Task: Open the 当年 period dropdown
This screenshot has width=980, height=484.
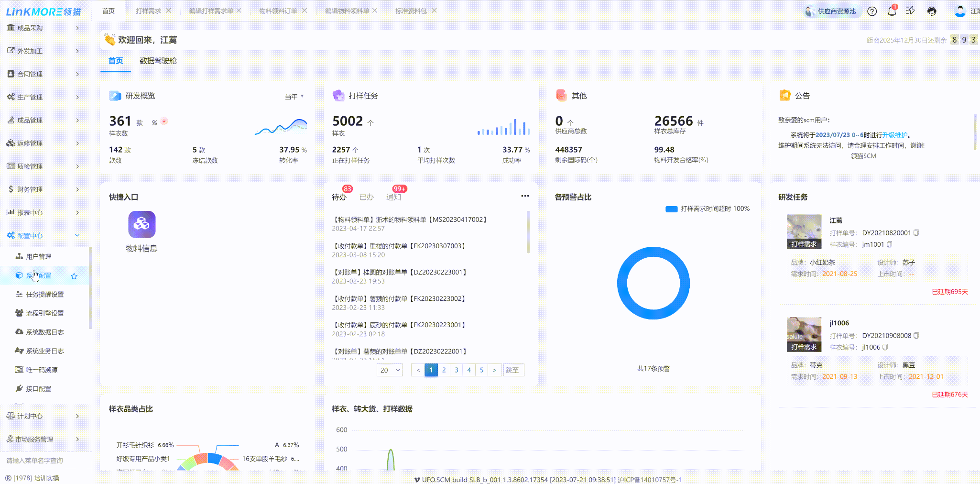Action: pyautogui.click(x=294, y=97)
